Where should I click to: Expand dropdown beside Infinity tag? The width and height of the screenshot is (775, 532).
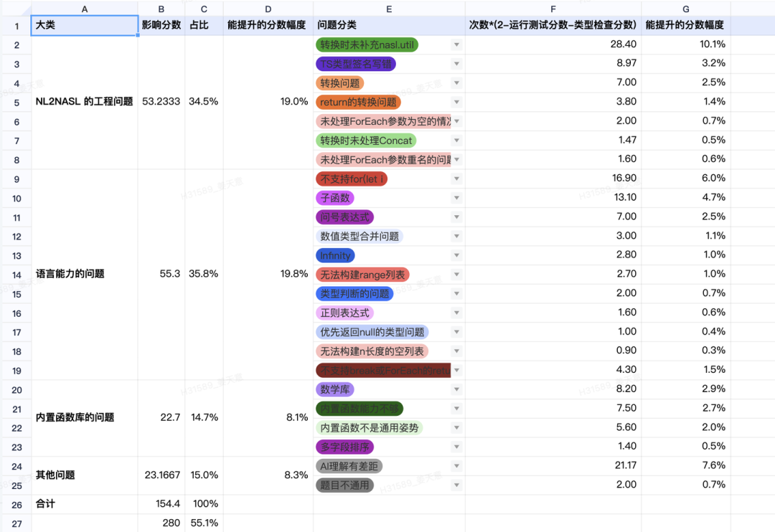click(456, 255)
